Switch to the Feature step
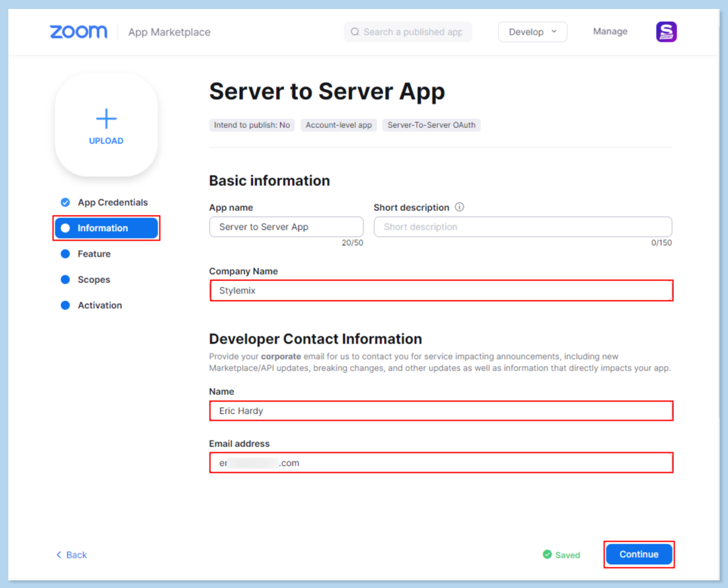 94,254
